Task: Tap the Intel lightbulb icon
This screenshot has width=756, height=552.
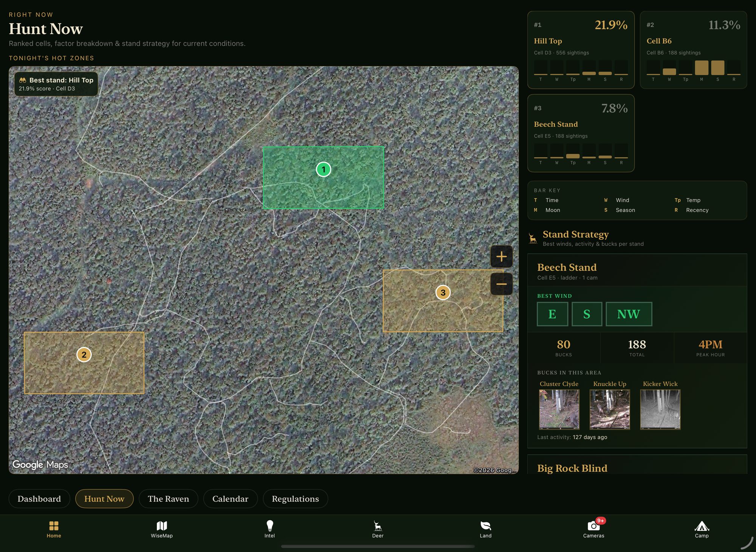Action: pyautogui.click(x=270, y=526)
